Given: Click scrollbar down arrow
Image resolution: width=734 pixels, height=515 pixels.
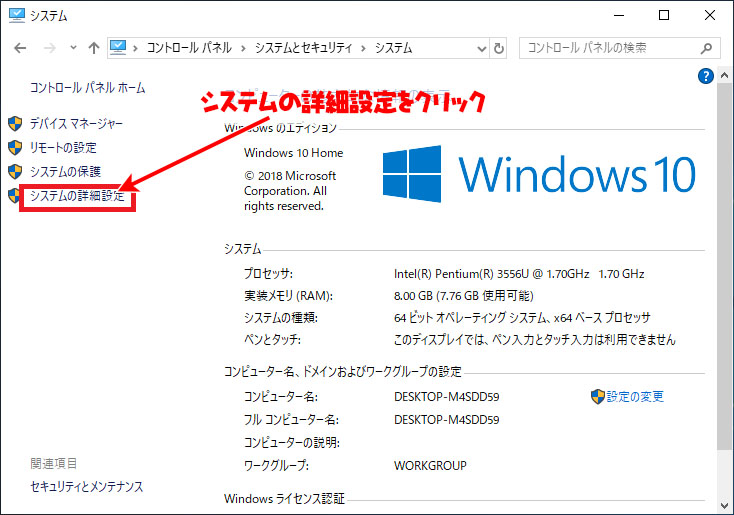Looking at the screenshot, I should pos(724,506).
